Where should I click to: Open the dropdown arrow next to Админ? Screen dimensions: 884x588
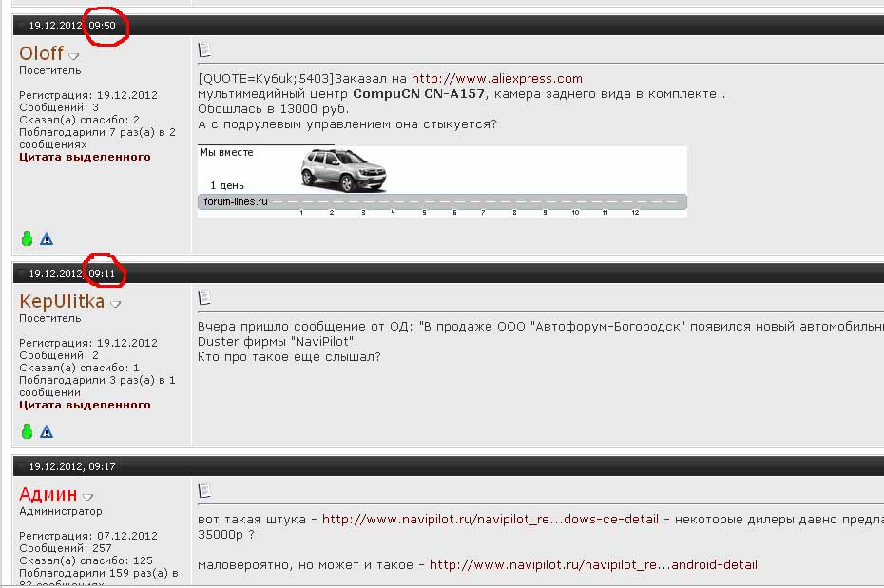click(88, 497)
